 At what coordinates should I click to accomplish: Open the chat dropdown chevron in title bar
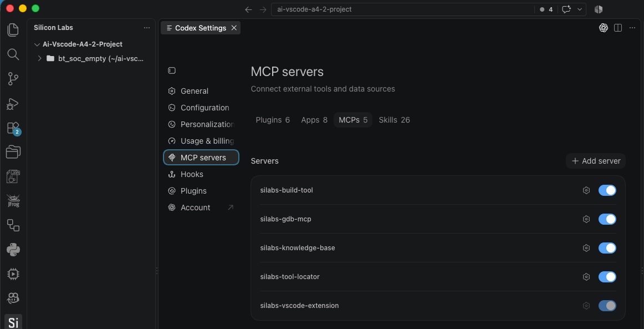580,9
